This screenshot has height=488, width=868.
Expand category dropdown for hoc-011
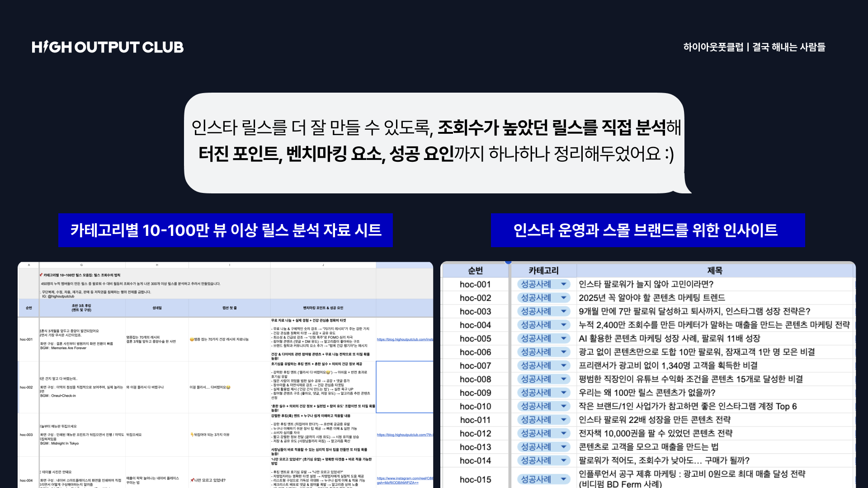564,420
